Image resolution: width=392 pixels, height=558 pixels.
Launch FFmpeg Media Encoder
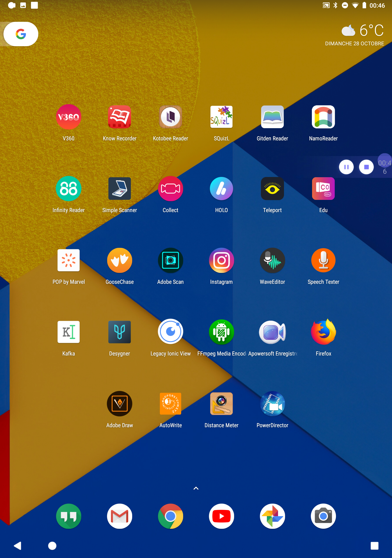221,332
